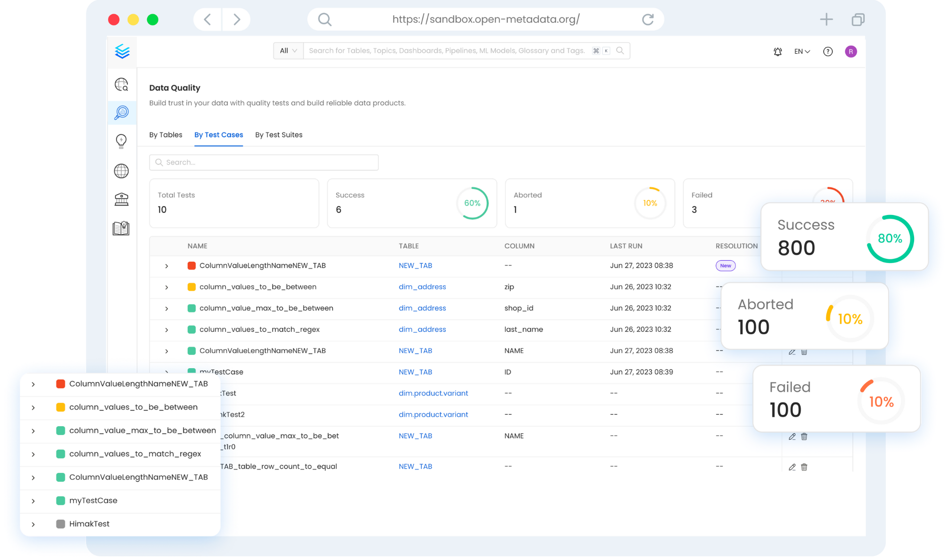Click the delete icon for ColumnValueLengthNameNEW_TAB NAME row

tap(804, 351)
